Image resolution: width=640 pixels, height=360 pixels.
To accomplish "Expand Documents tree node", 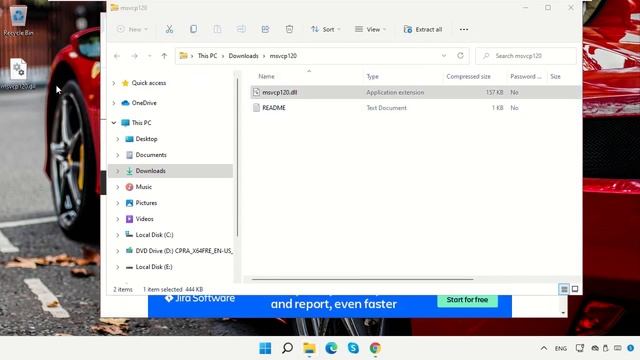I will point(118,155).
